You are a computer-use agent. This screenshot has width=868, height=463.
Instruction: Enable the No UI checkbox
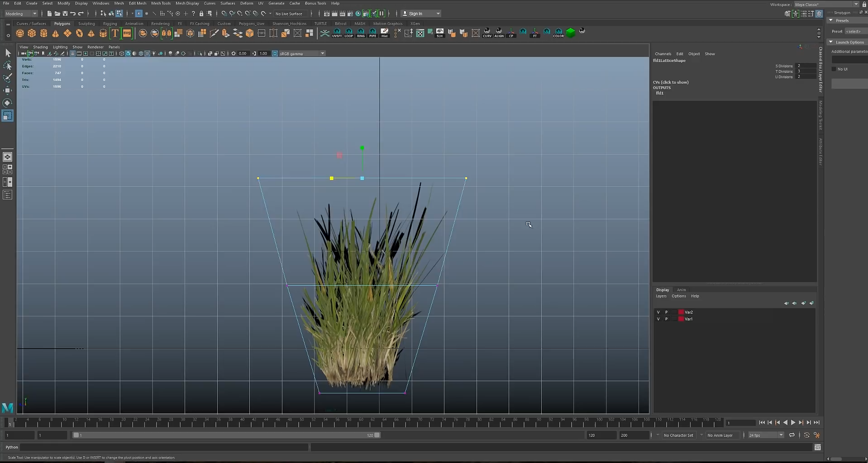834,69
